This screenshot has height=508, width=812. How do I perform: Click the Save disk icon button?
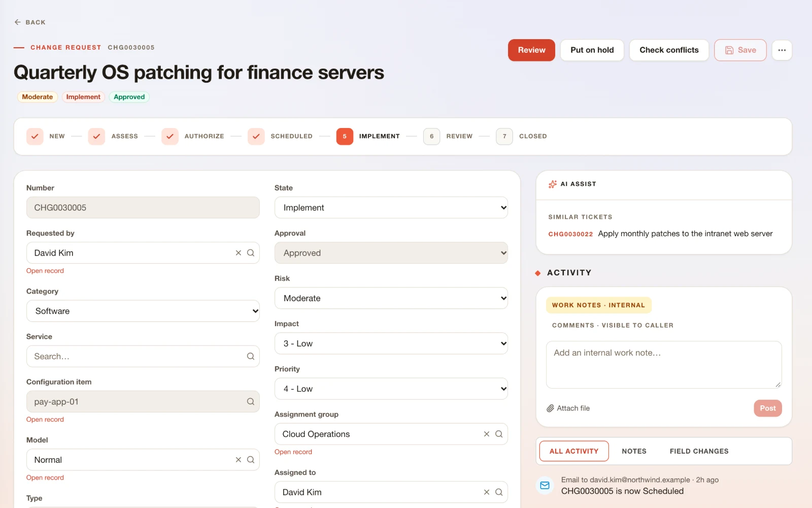click(740, 50)
